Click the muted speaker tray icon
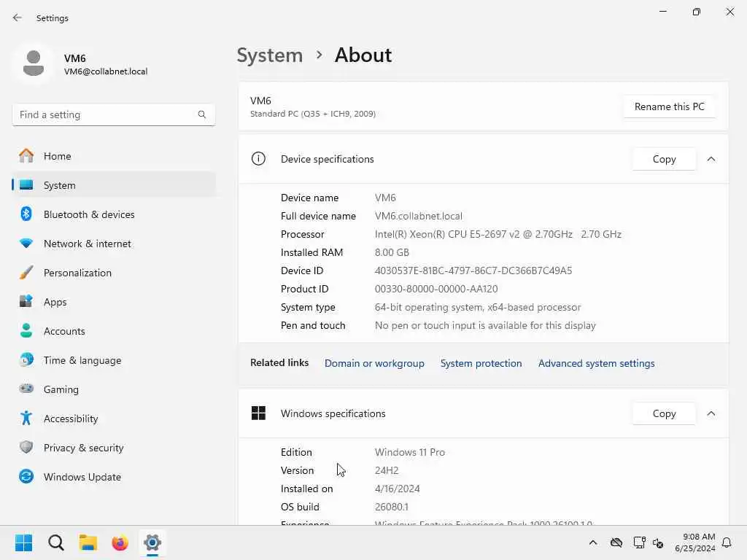 659,542
